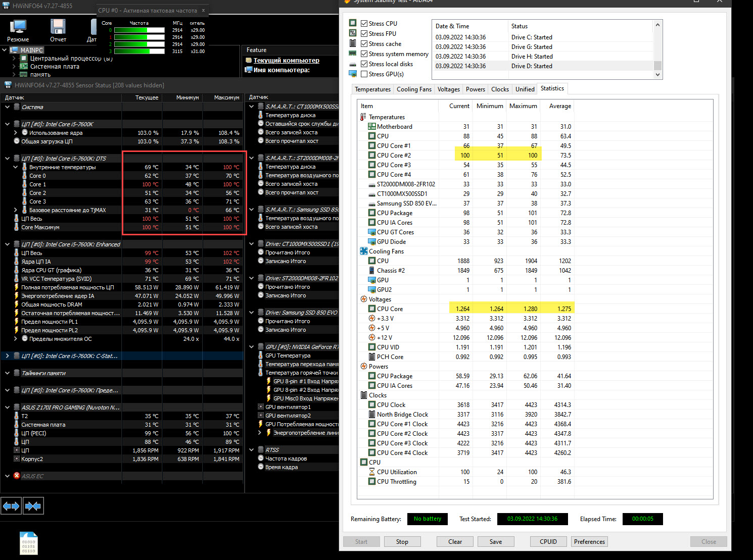Screen dimensions: 753x560
Task: Click the fan icon beside Корпус2
Action: pyautogui.click(x=17, y=459)
